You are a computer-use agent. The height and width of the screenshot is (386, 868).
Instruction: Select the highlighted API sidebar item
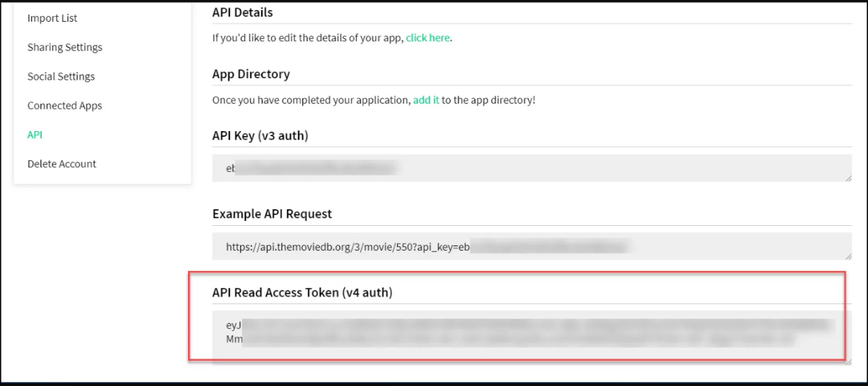point(35,135)
